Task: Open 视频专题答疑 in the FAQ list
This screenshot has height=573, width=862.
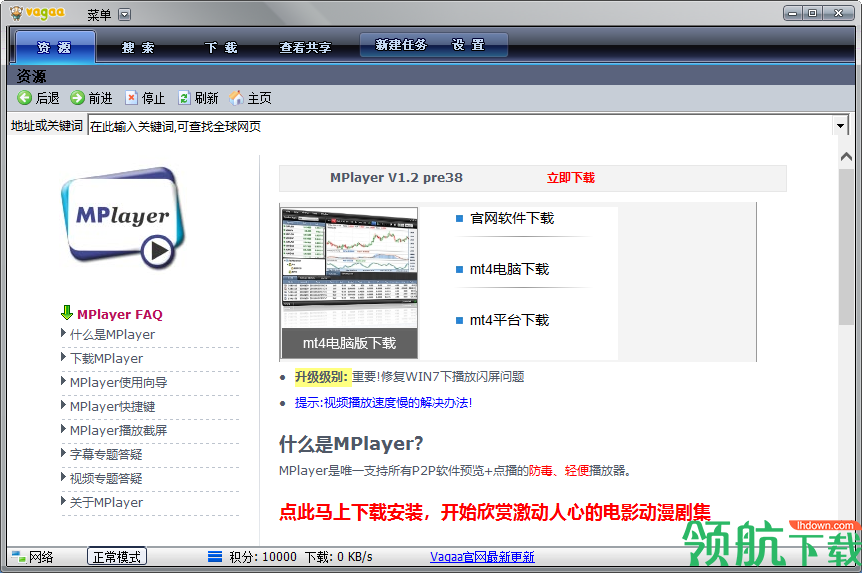Action: pos(106,478)
